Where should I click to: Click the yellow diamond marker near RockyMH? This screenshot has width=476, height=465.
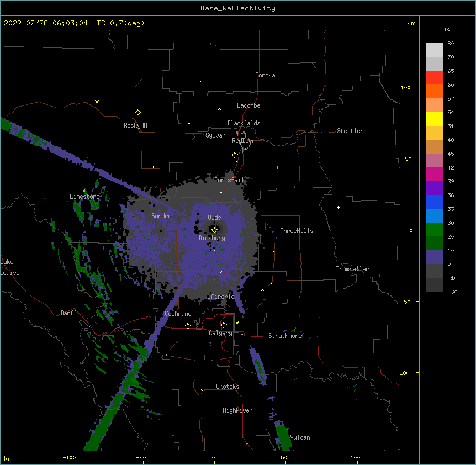tap(138, 113)
